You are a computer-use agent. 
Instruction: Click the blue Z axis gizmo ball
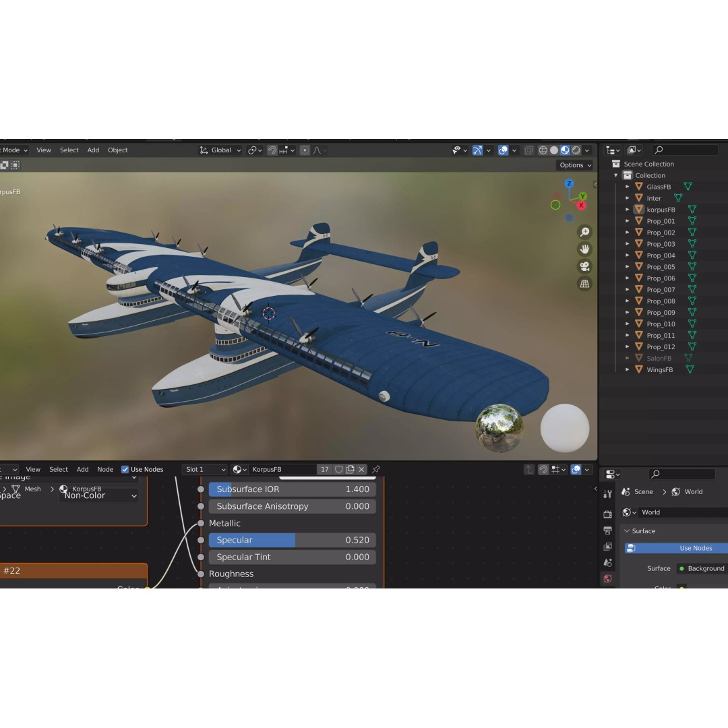(569, 183)
